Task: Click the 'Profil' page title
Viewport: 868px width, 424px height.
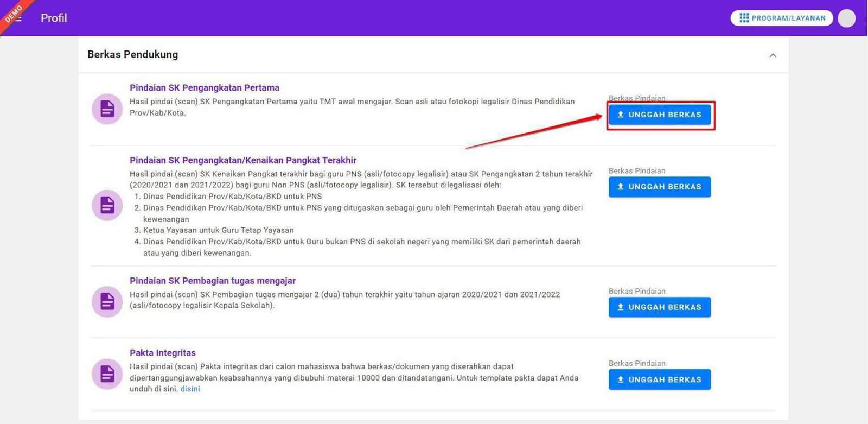Action: [x=54, y=18]
